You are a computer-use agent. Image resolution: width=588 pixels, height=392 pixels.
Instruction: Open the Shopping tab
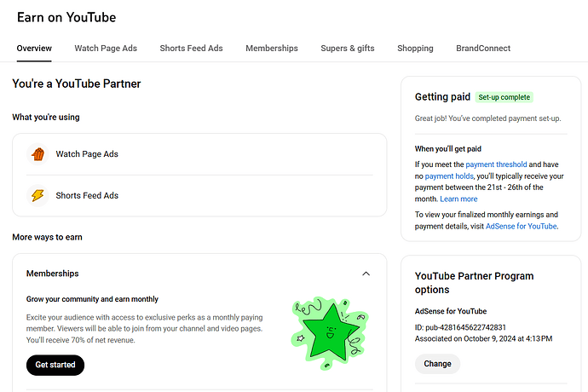coord(415,49)
